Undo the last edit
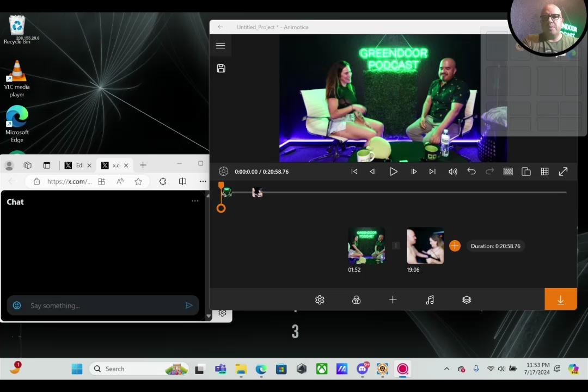The image size is (588, 392). coord(471,171)
